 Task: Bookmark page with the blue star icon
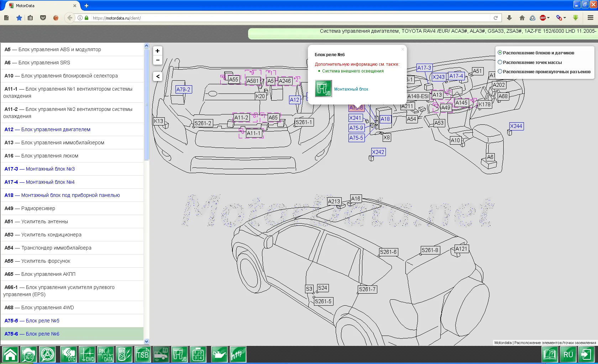tap(19, 18)
